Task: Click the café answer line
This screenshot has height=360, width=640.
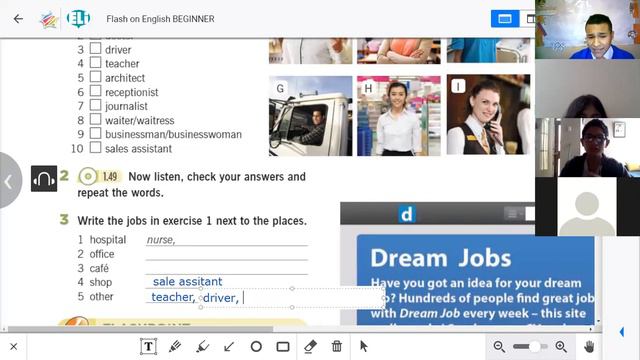Action: click(227, 269)
